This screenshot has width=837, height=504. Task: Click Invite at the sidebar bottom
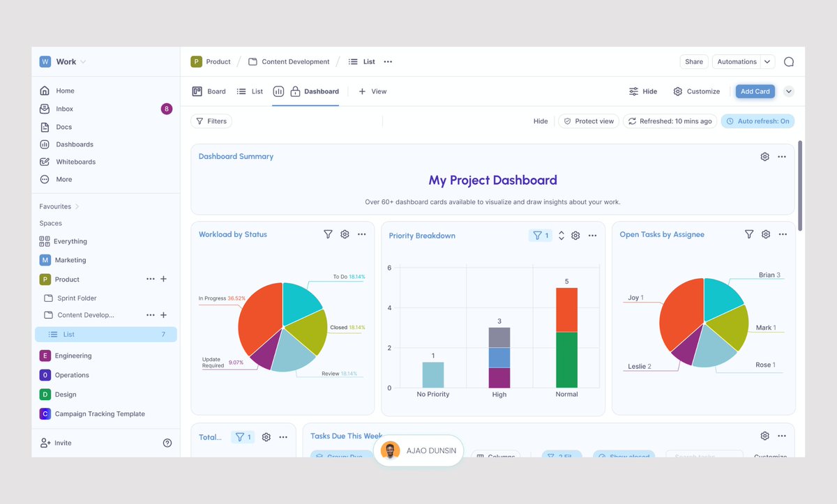(x=56, y=443)
